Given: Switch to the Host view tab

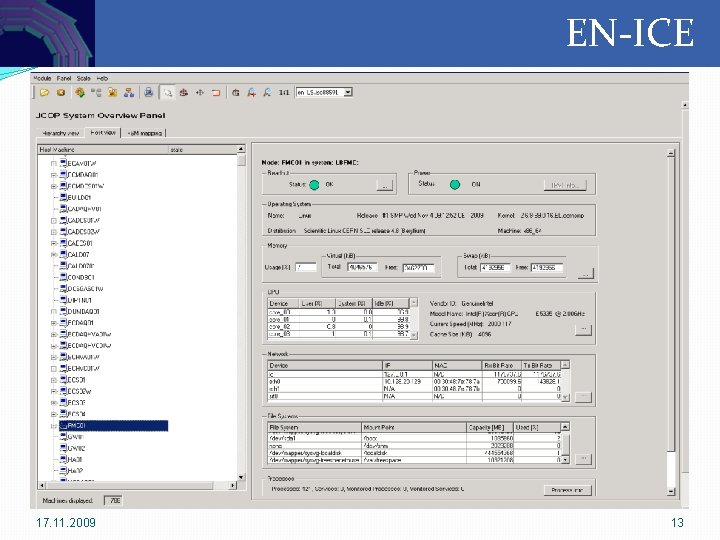Looking at the screenshot, I should [x=103, y=132].
